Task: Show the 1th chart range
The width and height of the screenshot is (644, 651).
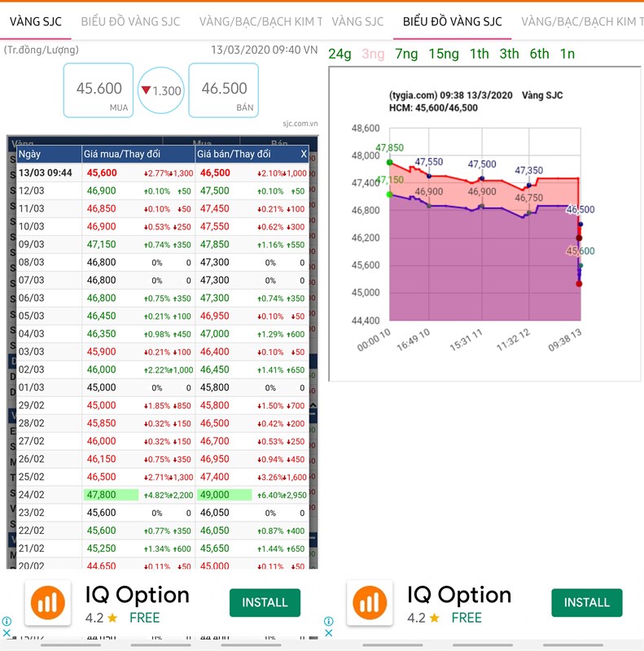Action: (479, 54)
